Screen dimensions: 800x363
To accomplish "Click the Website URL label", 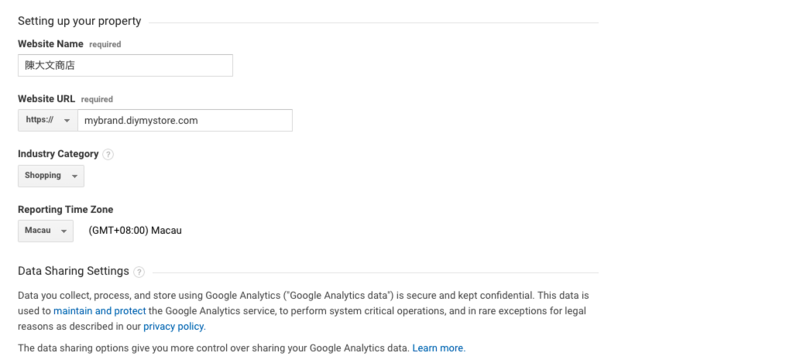I will [x=46, y=99].
